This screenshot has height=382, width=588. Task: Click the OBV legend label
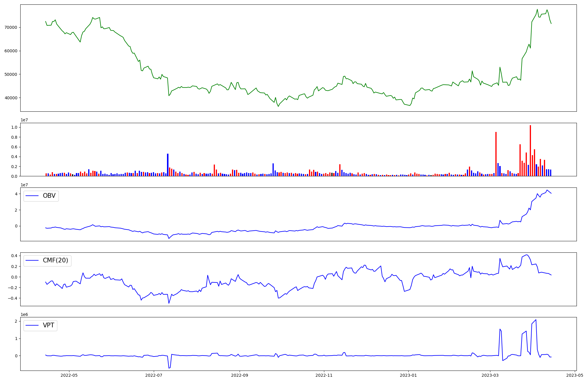49,196
